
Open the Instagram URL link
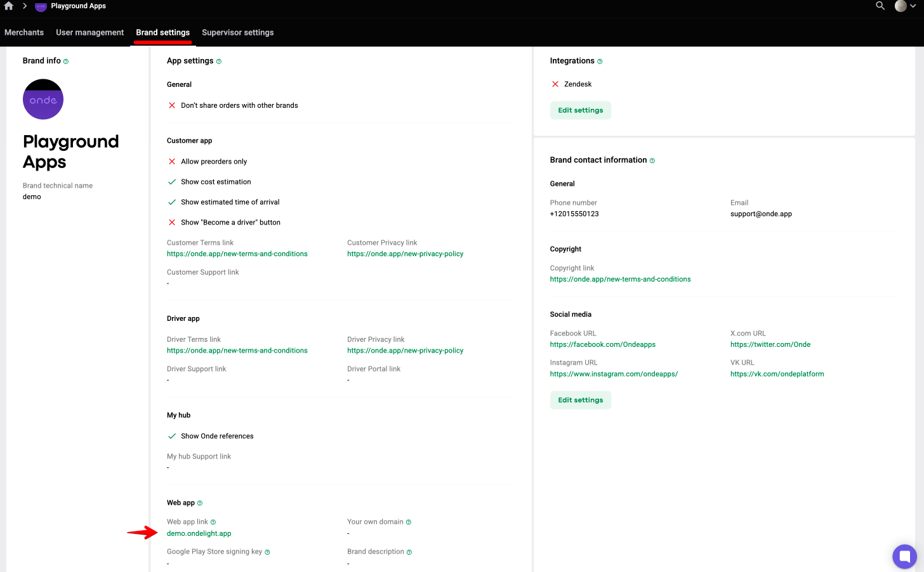pos(614,374)
